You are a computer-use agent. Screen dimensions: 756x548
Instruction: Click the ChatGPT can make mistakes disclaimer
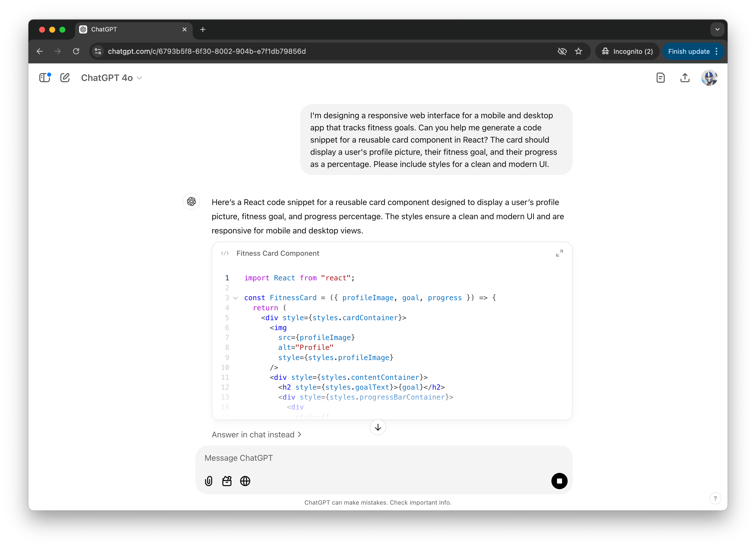(x=378, y=503)
